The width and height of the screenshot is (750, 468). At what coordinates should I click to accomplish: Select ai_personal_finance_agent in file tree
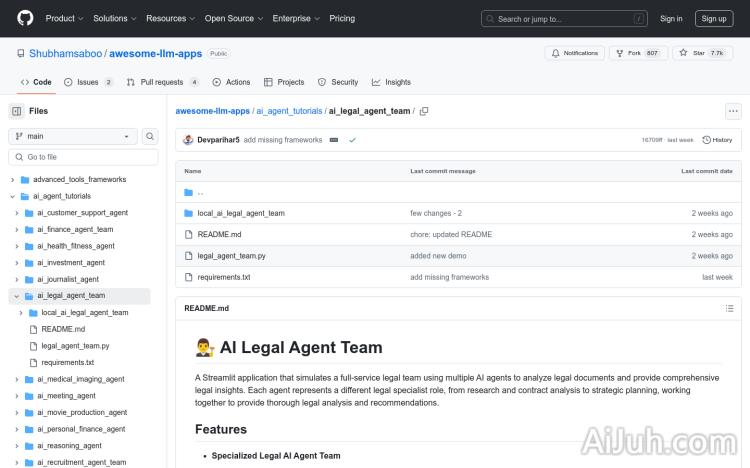81,429
